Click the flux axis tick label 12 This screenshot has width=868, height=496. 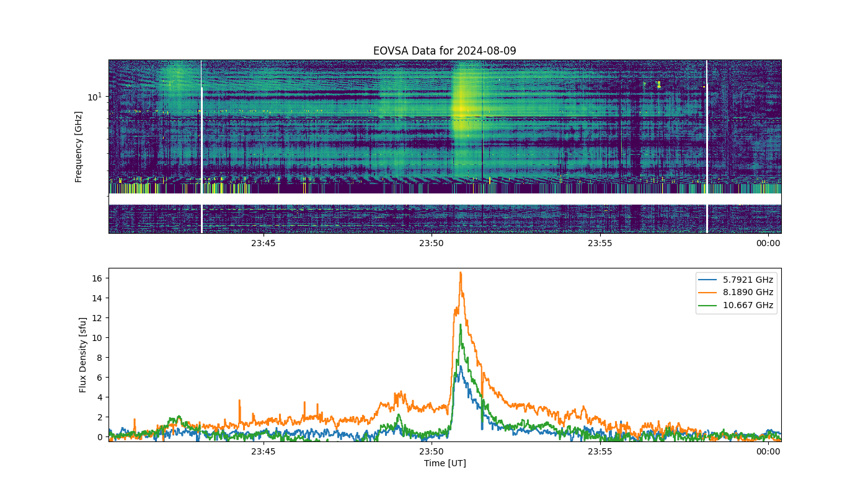97,317
